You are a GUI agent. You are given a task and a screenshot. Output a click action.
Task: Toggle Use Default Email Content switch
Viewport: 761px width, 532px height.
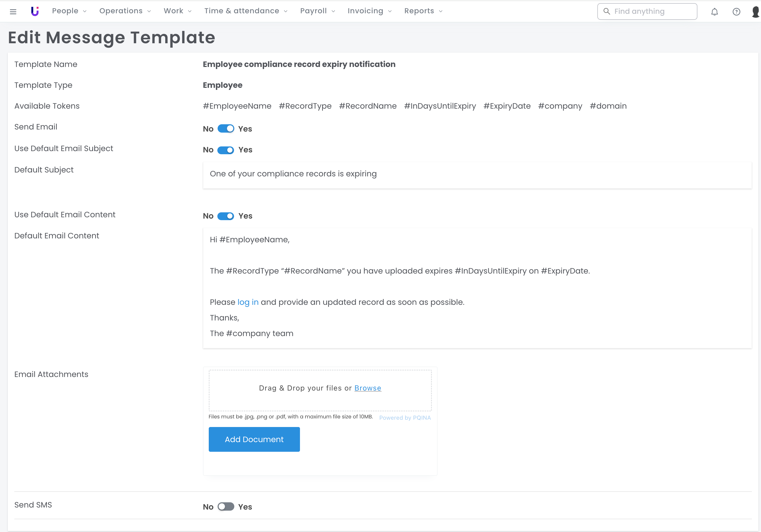coord(226,216)
